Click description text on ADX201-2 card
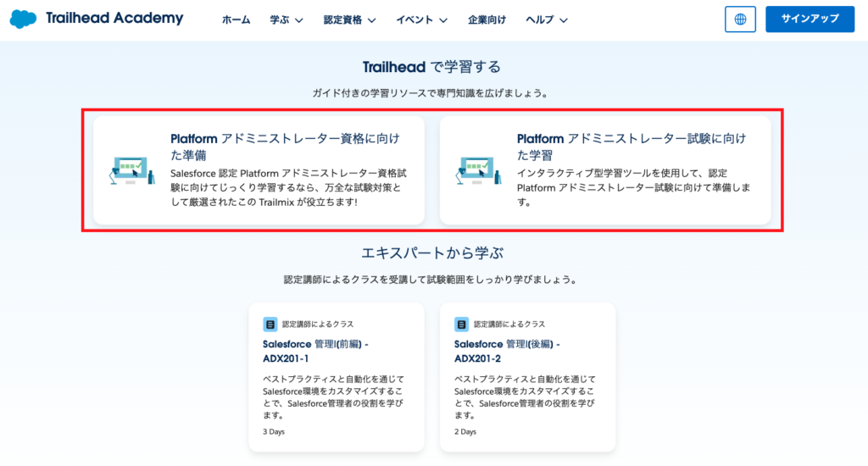Image resolution: width=868 pixels, height=466 pixels. coord(525,397)
